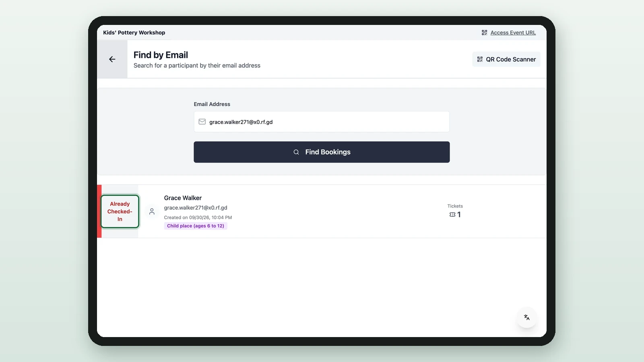644x362 pixels.
Task: Click the email grace.walker271@x0.rf.gd in the result row
Action: click(x=196, y=208)
